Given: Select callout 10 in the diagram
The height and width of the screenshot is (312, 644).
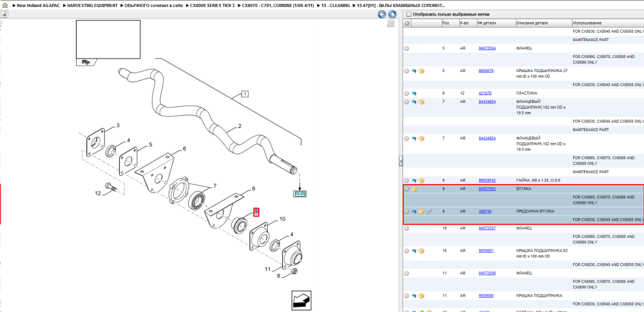Looking at the screenshot, I should [282, 219].
